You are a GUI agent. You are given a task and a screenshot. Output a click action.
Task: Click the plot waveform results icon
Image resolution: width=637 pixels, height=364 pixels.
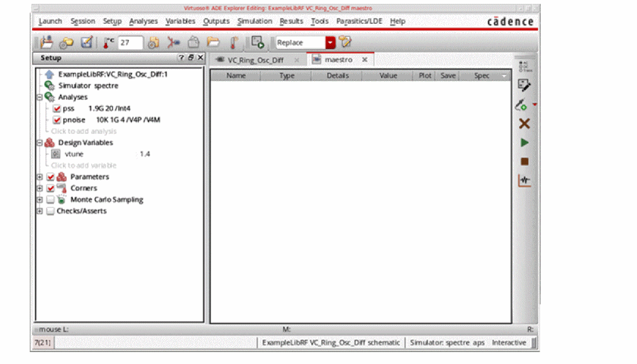point(524,180)
